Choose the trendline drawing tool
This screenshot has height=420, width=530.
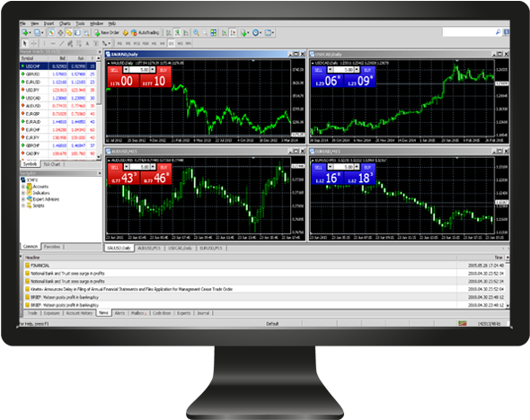tap(61, 43)
